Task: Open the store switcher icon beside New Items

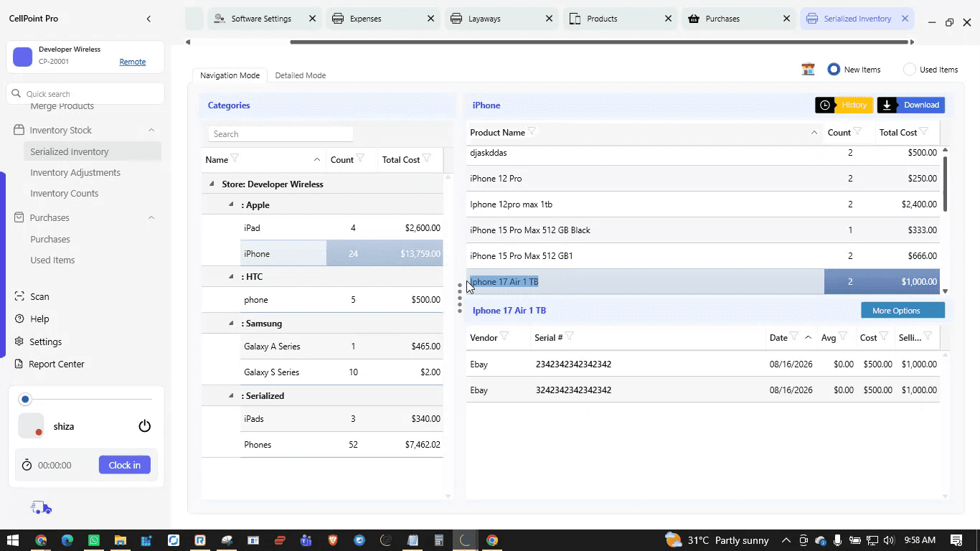Action: [808, 70]
